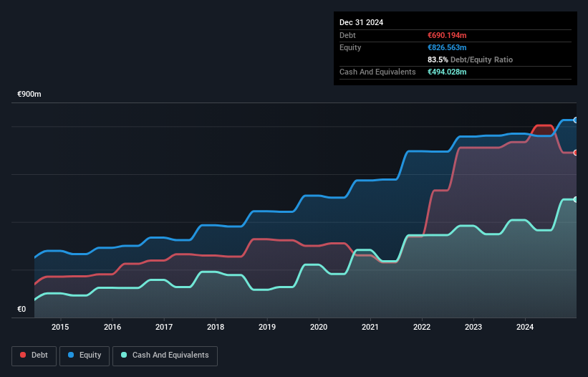The height and width of the screenshot is (377, 588).
Task: Click the blue Equity legend dot
Action: (x=72, y=355)
